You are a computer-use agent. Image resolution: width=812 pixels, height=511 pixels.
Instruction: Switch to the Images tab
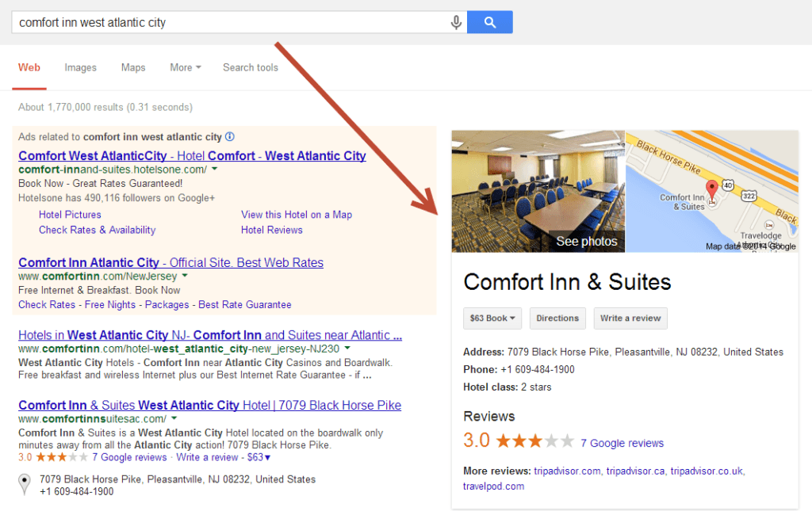pyautogui.click(x=80, y=67)
